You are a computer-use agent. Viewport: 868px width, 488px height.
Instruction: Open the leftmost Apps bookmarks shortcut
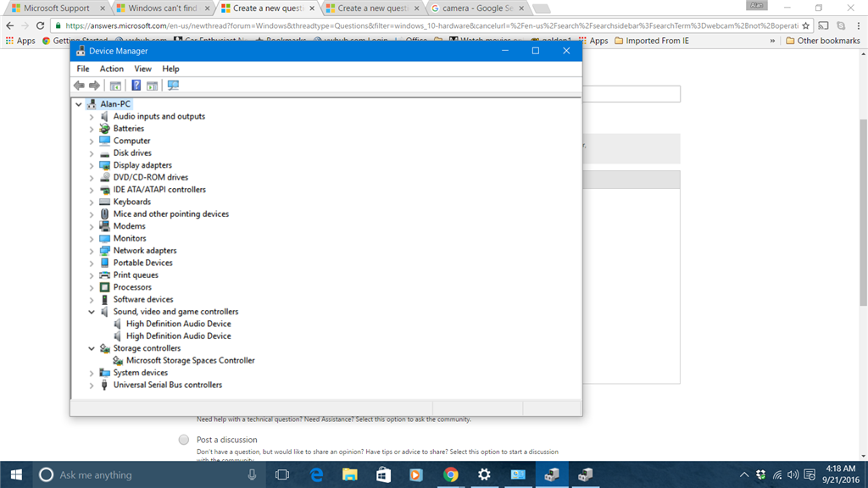click(x=20, y=41)
